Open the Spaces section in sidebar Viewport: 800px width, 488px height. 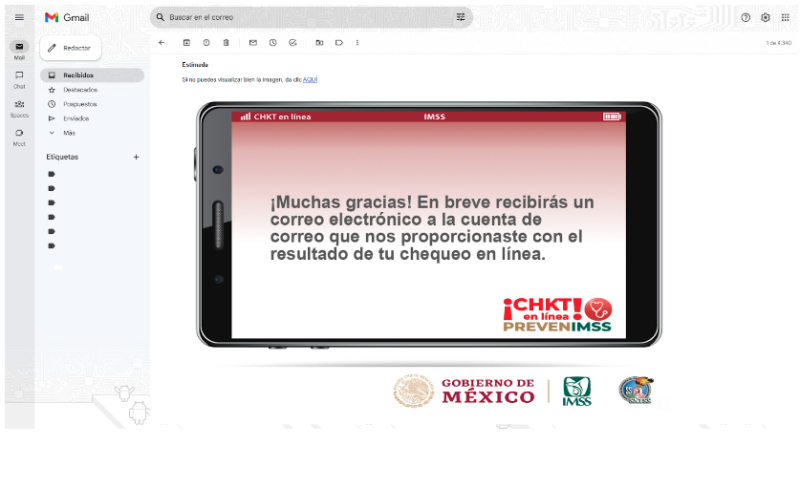point(19,109)
